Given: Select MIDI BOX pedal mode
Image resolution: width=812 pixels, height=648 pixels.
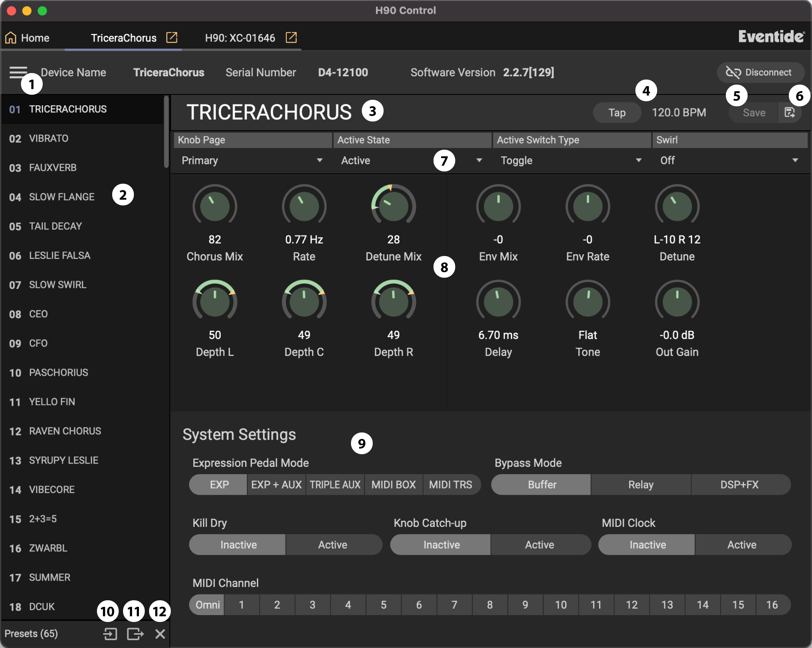Looking at the screenshot, I should click(x=394, y=485).
